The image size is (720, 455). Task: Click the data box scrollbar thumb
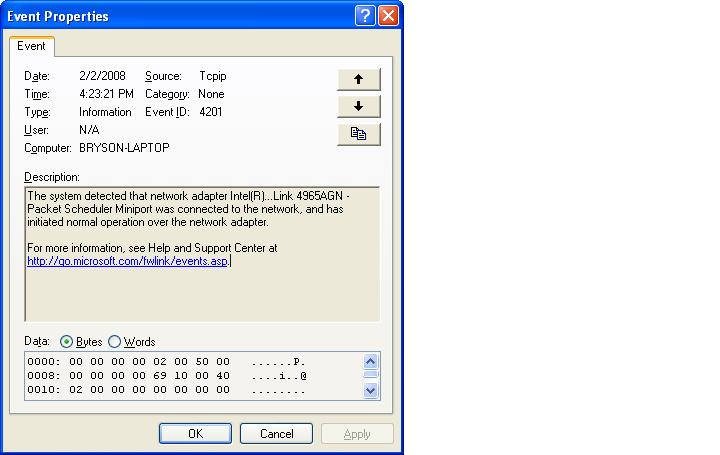[x=371, y=375]
